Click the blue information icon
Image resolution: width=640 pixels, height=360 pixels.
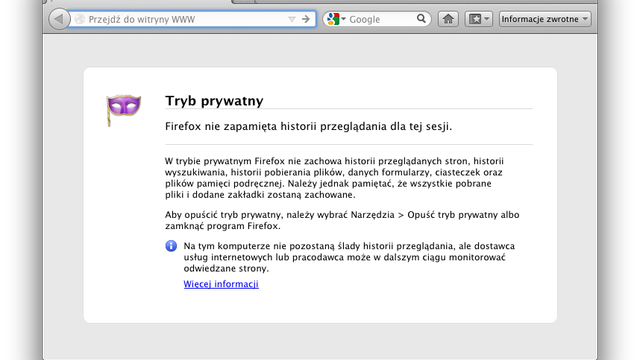pyautogui.click(x=171, y=246)
